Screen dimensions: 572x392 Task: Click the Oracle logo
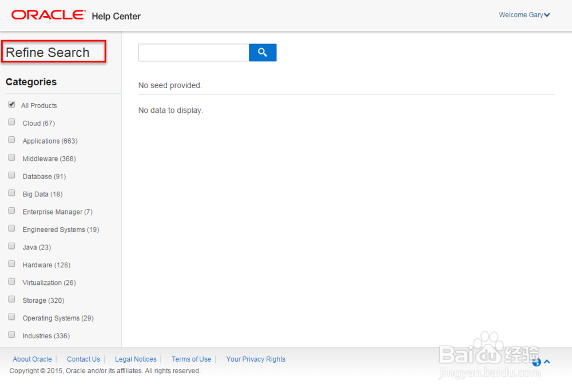pos(49,15)
